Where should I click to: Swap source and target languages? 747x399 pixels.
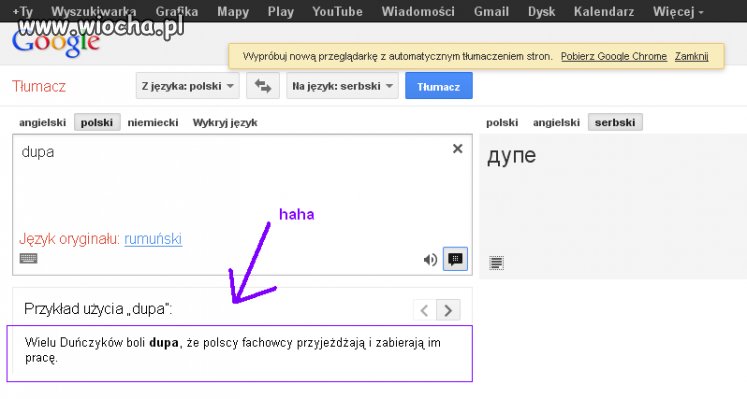(x=262, y=86)
